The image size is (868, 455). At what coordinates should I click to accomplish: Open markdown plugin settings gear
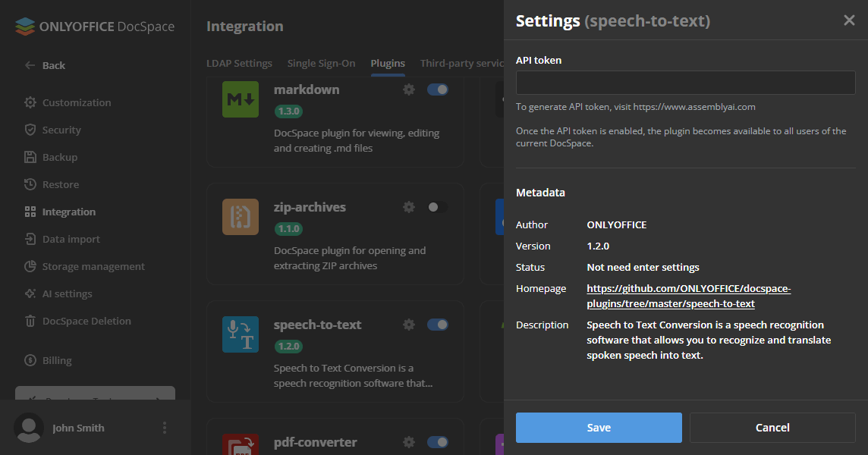click(409, 89)
